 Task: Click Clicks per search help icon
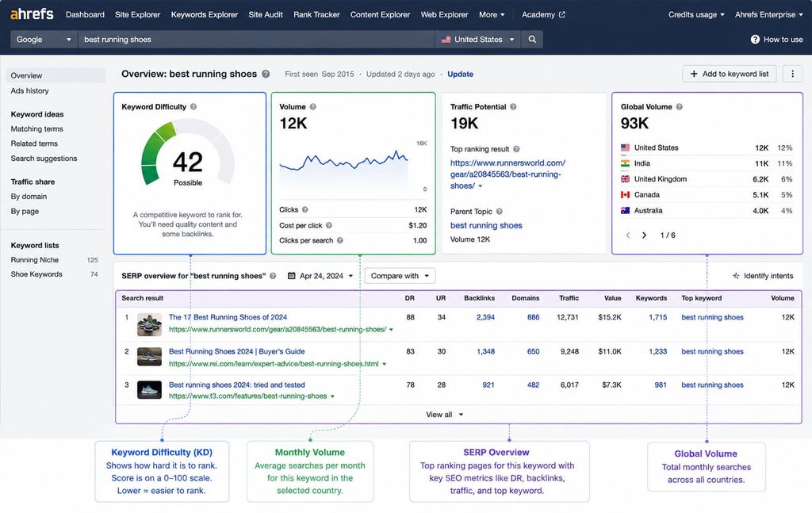(x=339, y=240)
